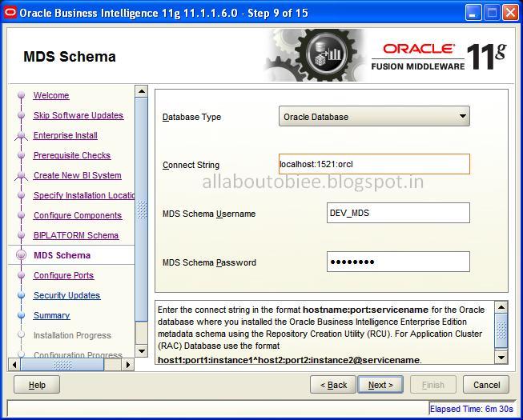Click the Connect String input field
Image resolution: width=523 pixels, height=420 pixels.
374,164
